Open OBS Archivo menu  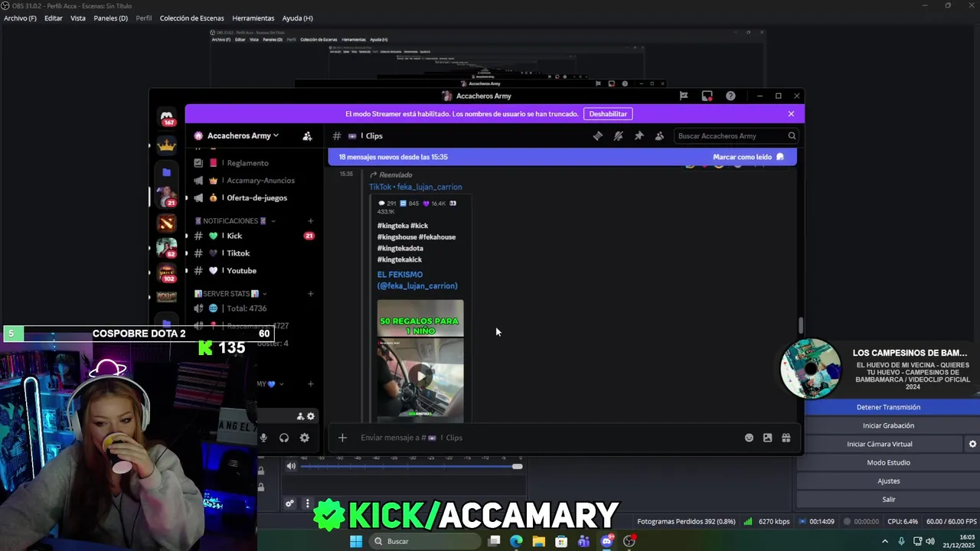pos(20,18)
